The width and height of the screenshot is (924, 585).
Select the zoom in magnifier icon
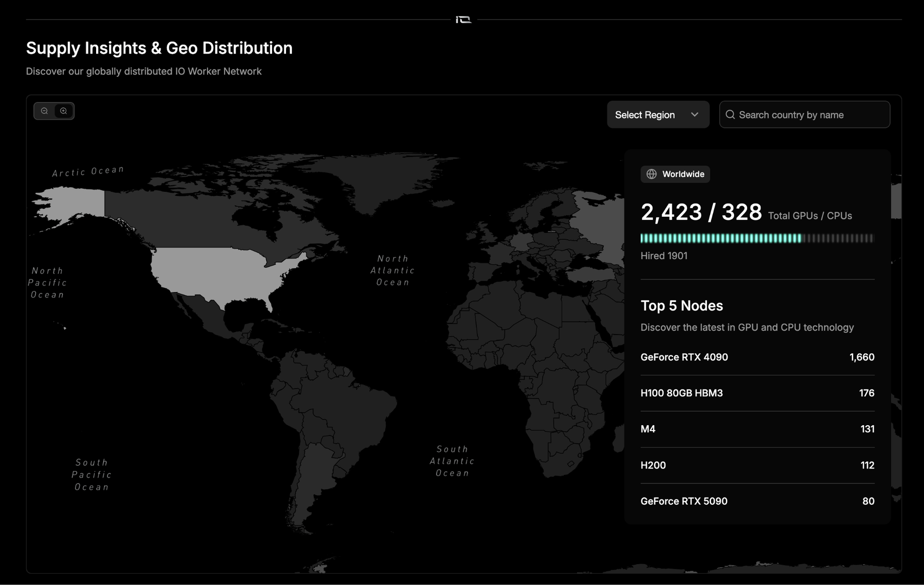(64, 111)
